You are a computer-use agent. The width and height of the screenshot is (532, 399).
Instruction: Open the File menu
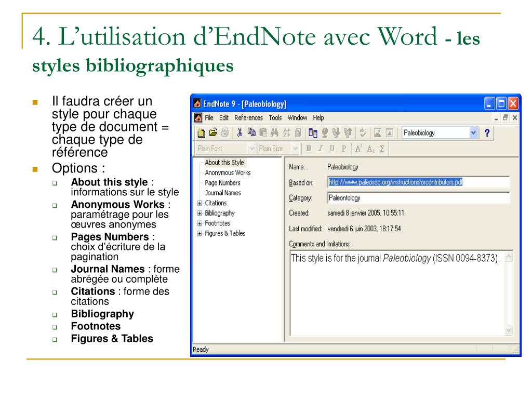tap(209, 118)
